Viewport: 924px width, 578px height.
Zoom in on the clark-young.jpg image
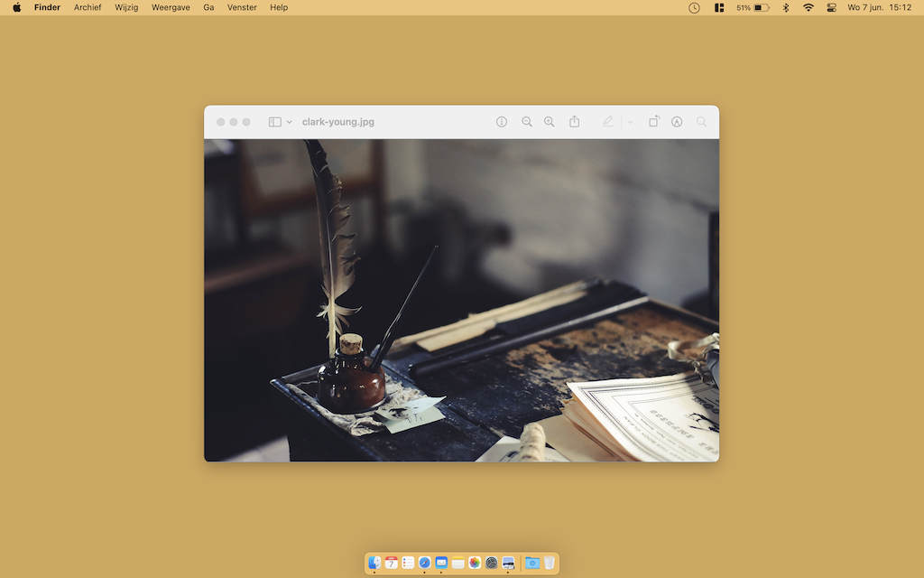tap(550, 122)
